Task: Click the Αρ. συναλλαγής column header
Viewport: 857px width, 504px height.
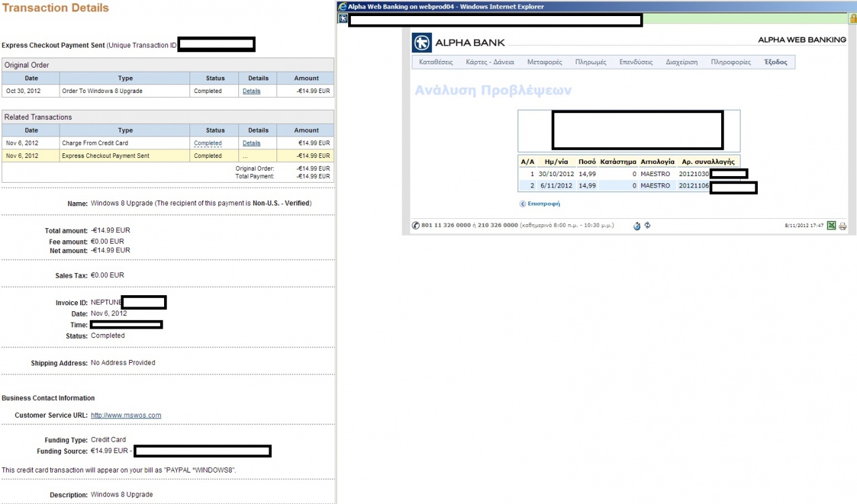Action: pos(708,161)
